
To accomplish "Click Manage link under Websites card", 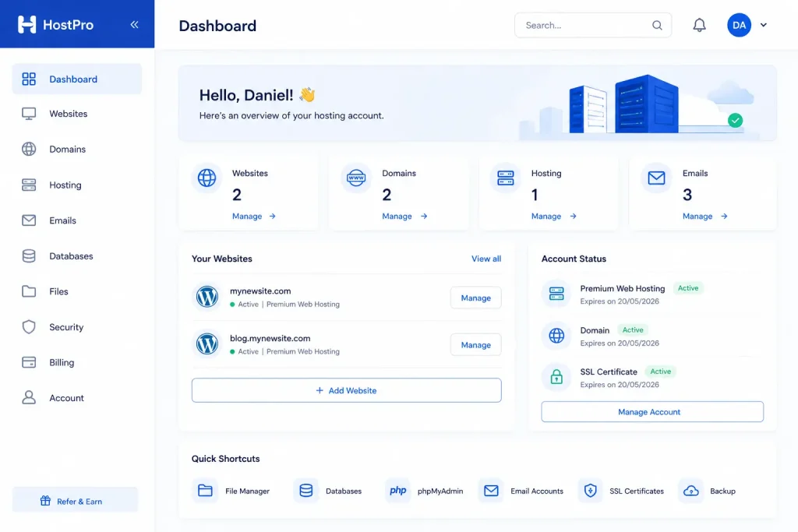I will tap(253, 217).
